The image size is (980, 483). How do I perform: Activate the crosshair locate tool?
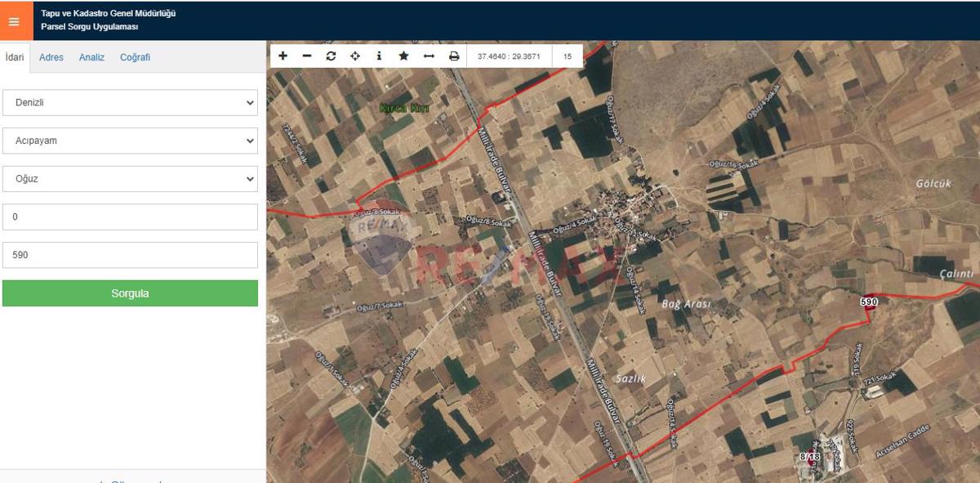(355, 56)
